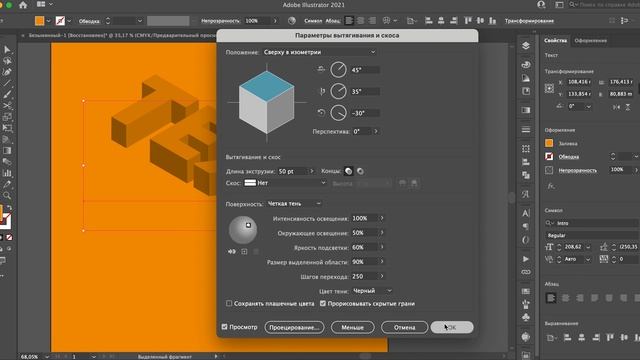Screen dimensions: 640x360
Task: Move light to back icon
Action: 232,251
